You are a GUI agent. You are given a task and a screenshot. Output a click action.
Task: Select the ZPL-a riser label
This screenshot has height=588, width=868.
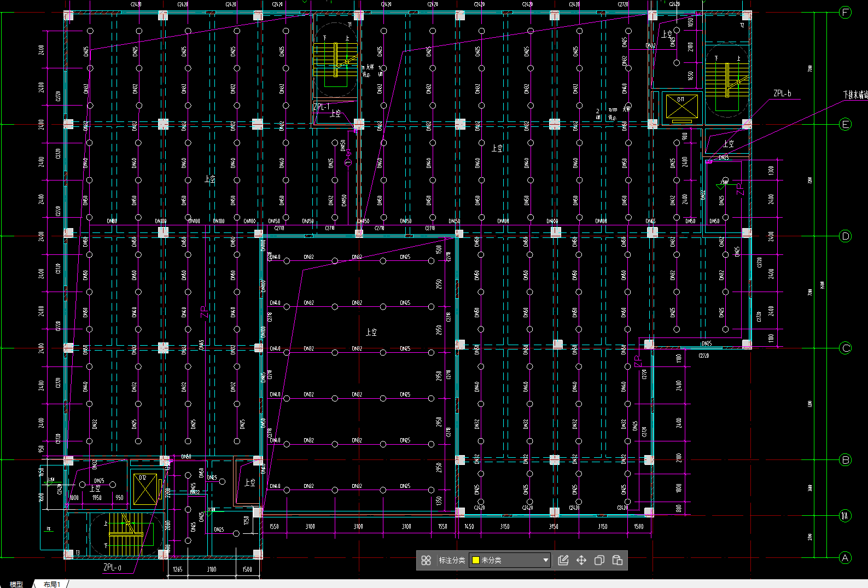[112, 567]
